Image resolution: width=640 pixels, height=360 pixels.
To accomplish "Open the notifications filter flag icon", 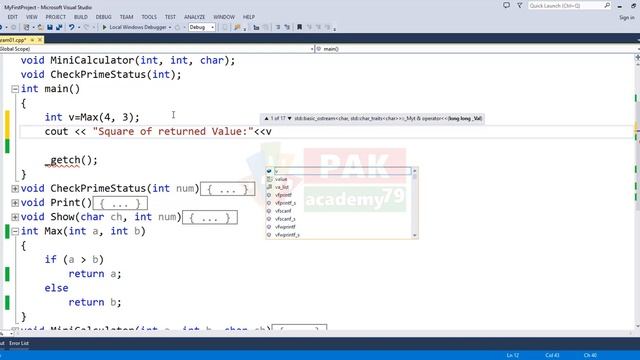I will click(x=520, y=5).
